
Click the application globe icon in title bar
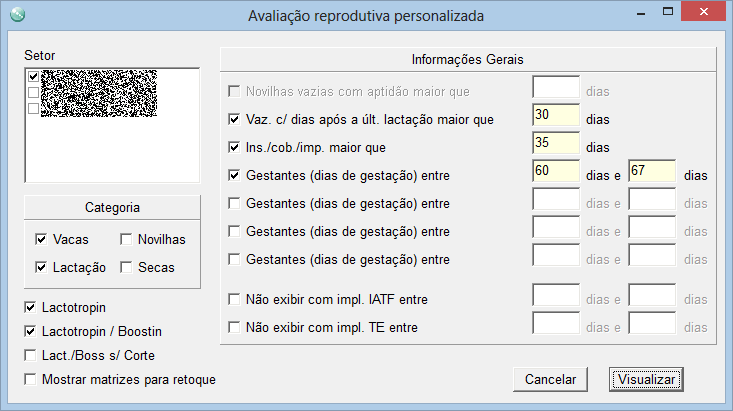pyautogui.click(x=18, y=15)
